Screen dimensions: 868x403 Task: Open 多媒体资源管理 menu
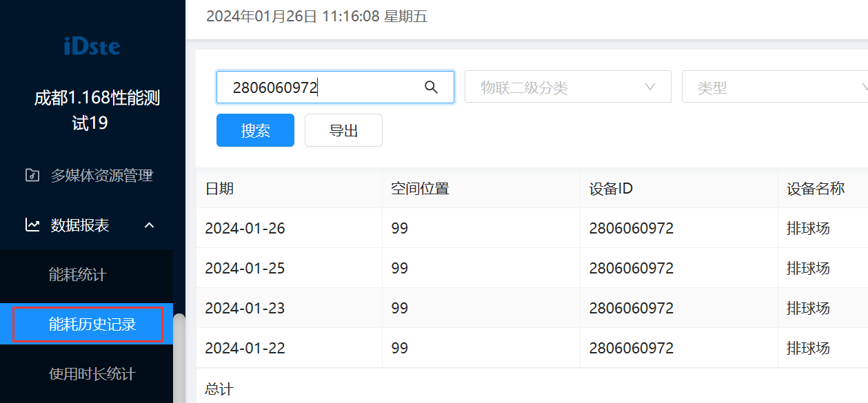101,176
